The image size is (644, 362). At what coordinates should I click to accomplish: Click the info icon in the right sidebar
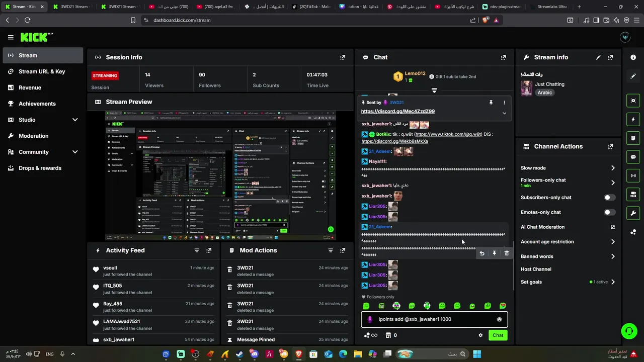point(633,57)
